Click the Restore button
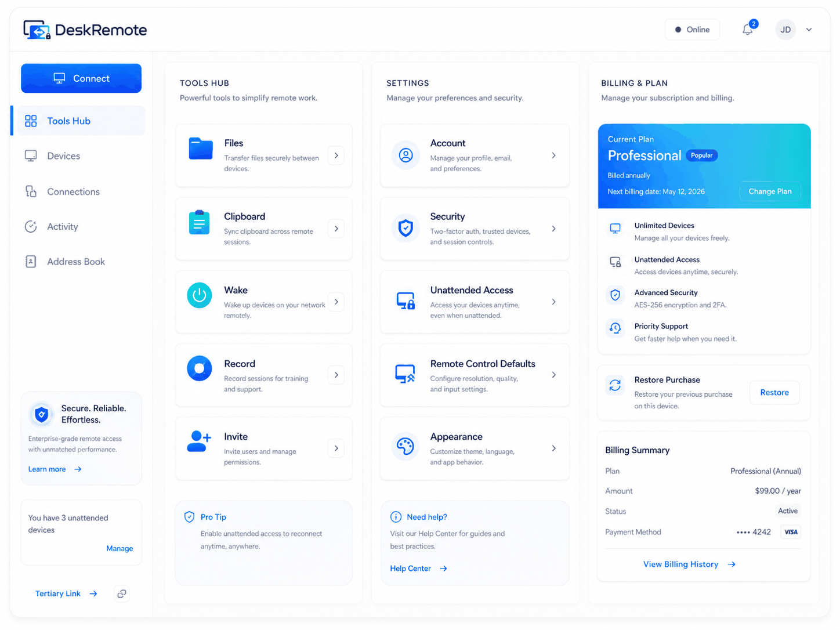Image resolution: width=840 pixels, height=630 pixels. 774,393
